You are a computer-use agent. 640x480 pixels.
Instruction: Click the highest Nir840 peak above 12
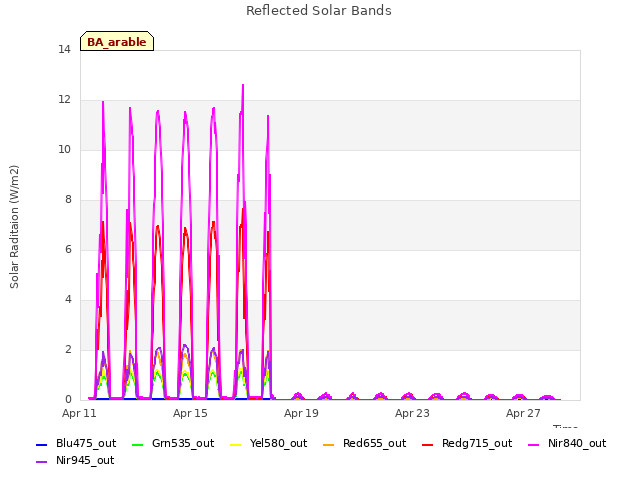(x=243, y=86)
